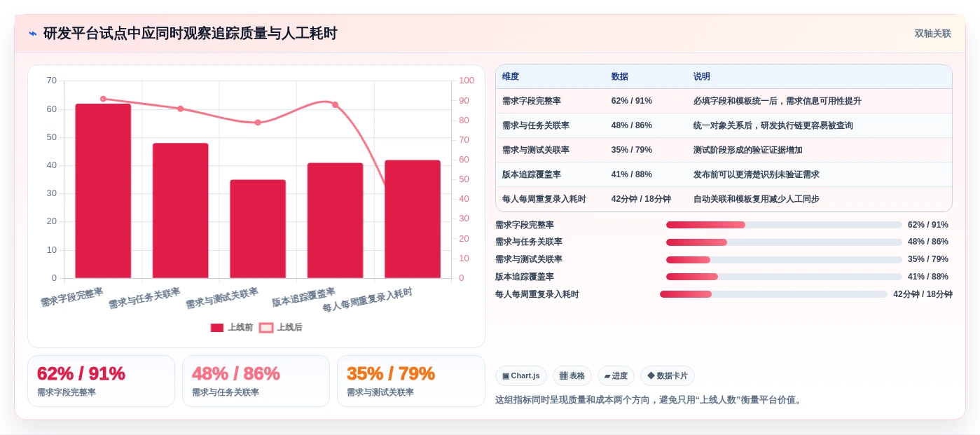Click the 需求字段完整率 bar in the chart

click(x=103, y=191)
